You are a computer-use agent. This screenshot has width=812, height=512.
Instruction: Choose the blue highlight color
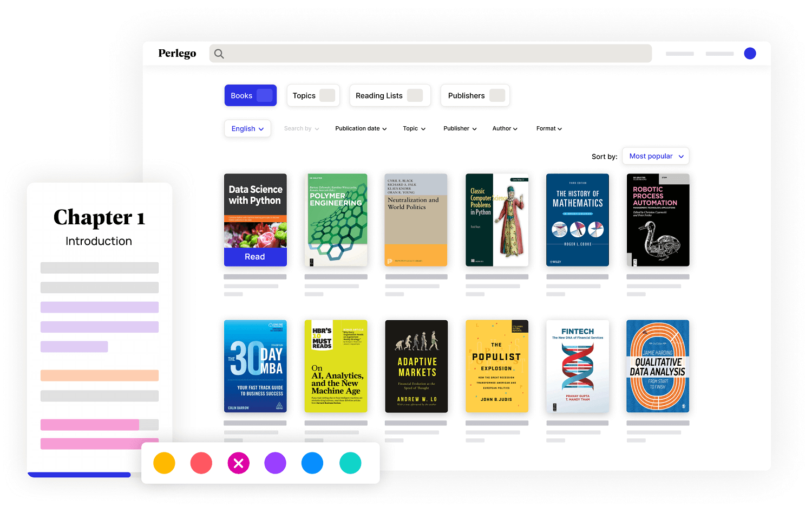point(312,463)
